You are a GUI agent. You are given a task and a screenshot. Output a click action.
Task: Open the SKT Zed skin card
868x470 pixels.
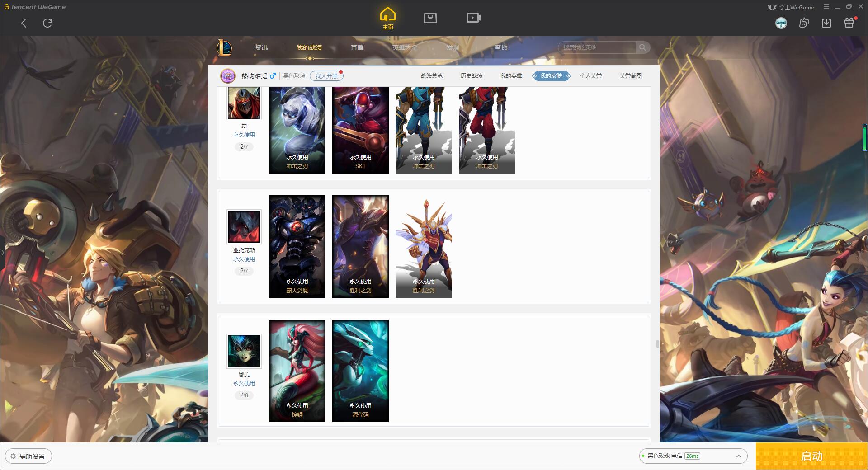[x=360, y=130]
